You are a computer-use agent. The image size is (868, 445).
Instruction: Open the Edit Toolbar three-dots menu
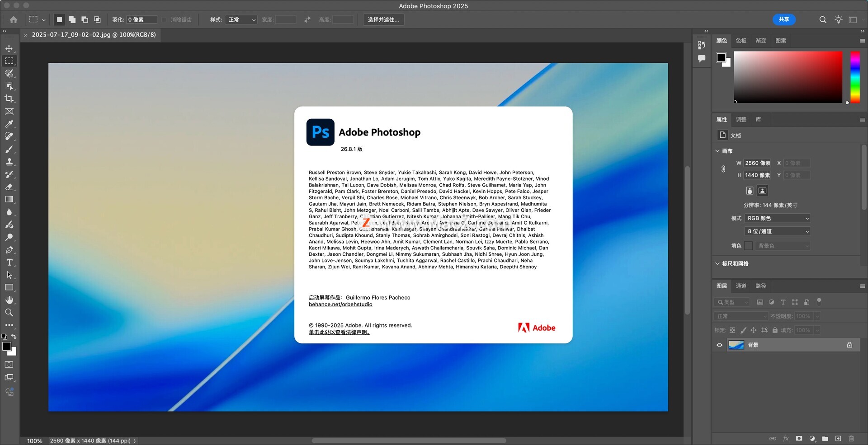pyautogui.click(x=9, y=325)
